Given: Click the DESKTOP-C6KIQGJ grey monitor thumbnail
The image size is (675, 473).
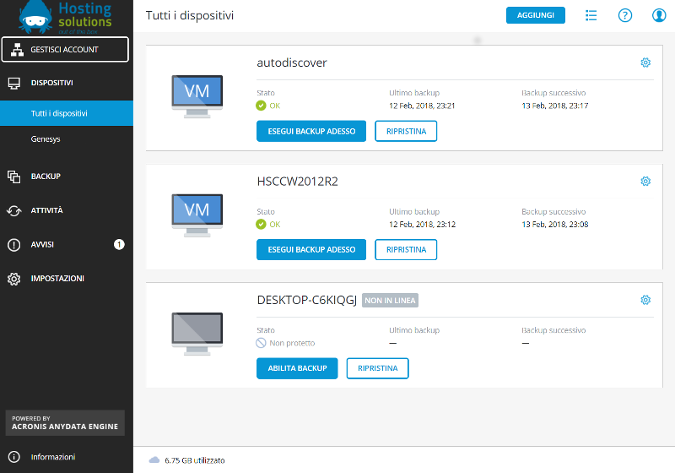Looking at the screenshot, I should pos(197,334).
